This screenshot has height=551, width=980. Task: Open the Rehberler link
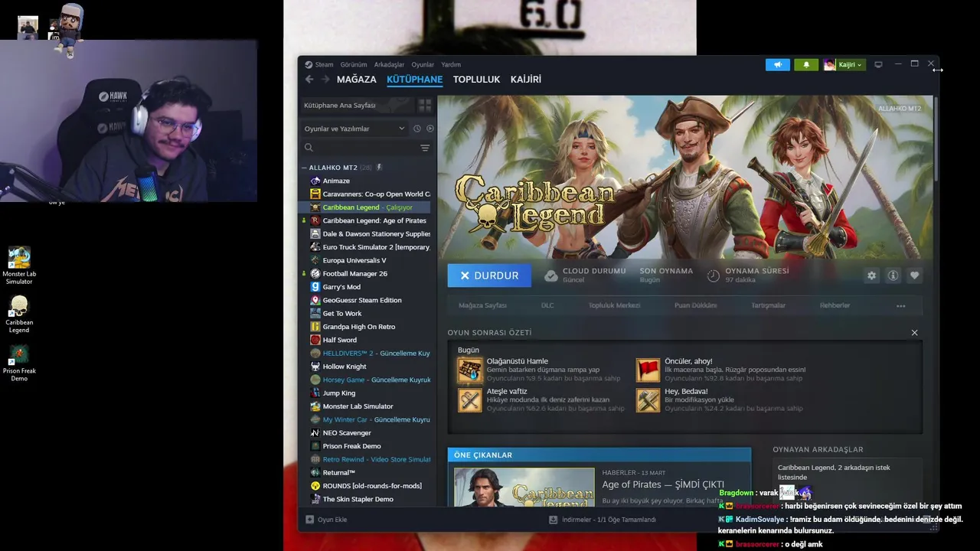[835, 305]
